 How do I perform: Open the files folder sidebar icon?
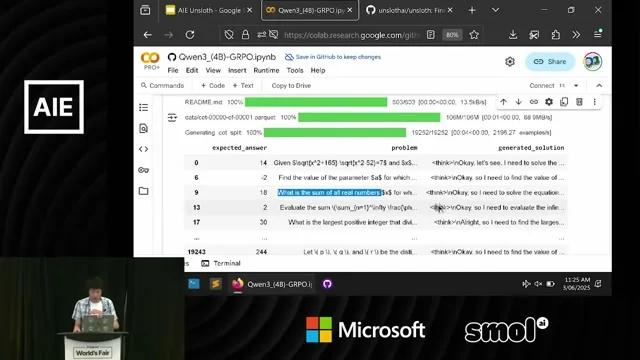143,191
